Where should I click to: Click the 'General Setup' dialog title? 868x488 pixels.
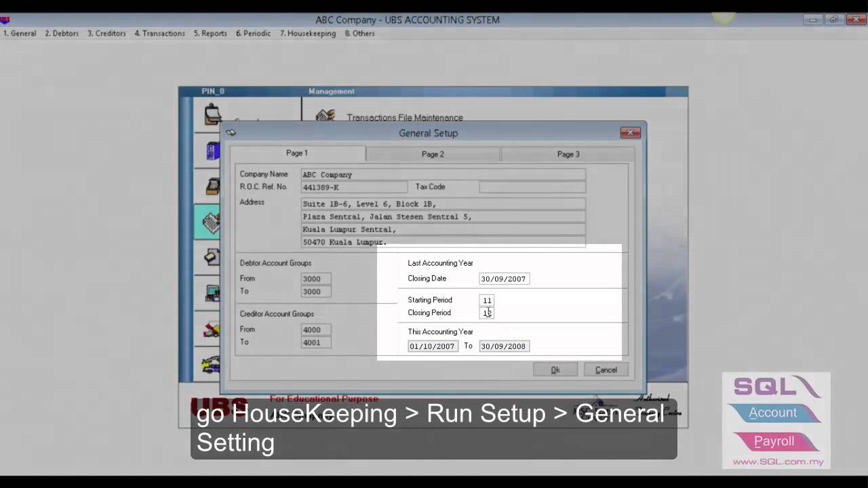coord(429,134)
